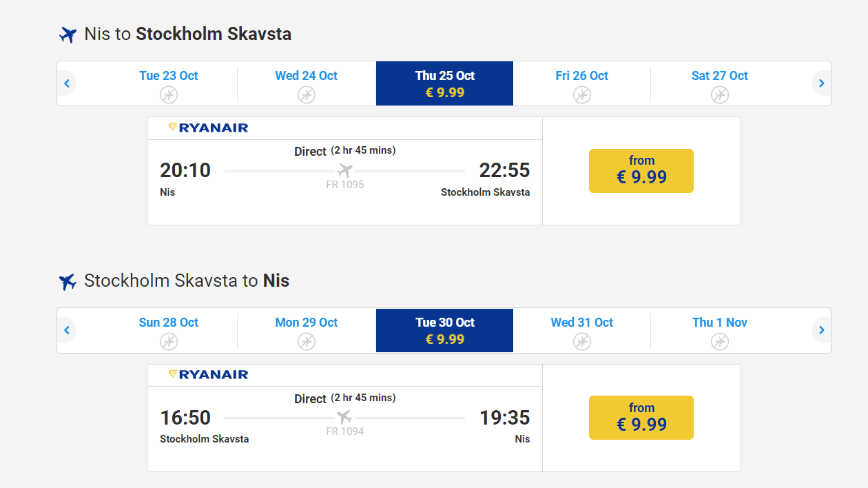This screenshot has width=868, height=488.
Task: Click the Ryanair logo on return flight card
Action: click(208, 374)
